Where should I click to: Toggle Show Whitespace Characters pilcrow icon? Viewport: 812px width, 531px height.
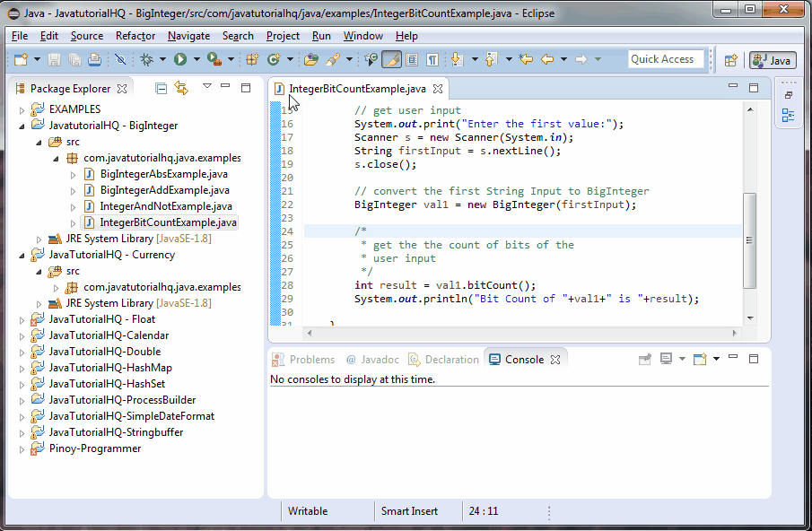432,59
